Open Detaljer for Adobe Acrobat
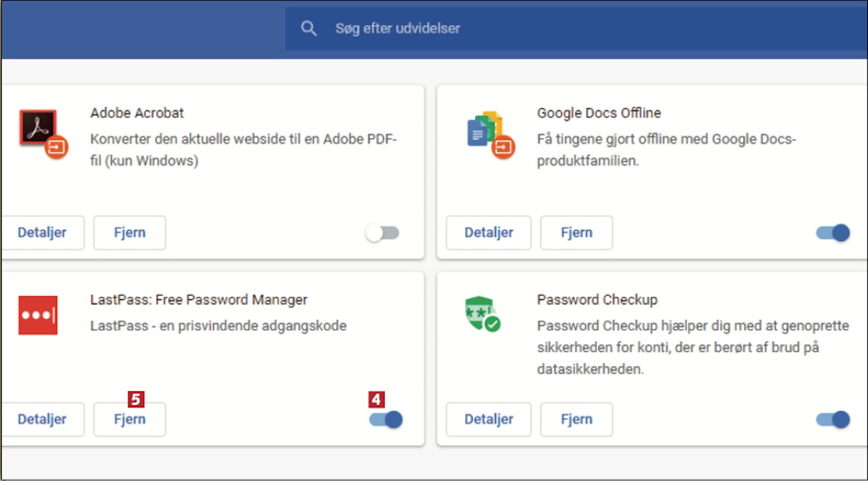 (42, 233)
